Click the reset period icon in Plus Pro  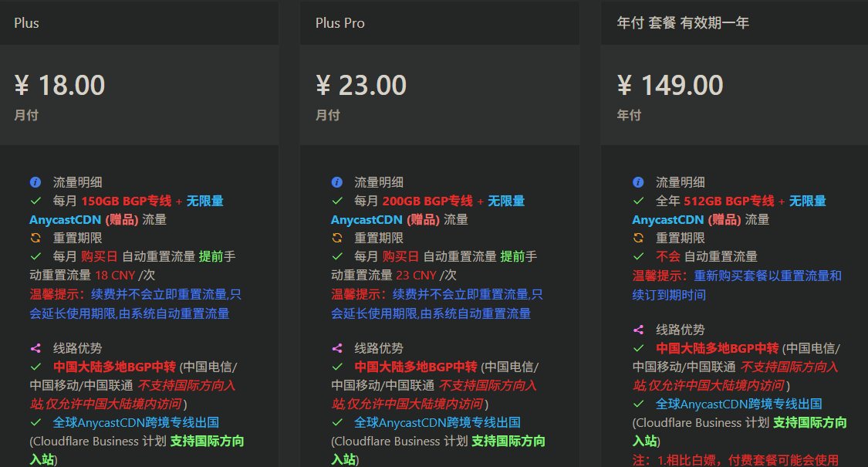point(336,238)
